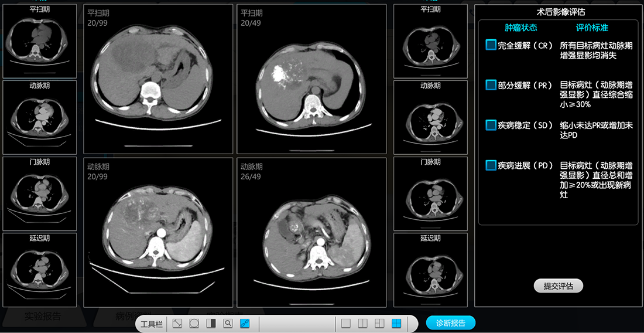Choose the three-pane layout icon

click(x=379, y=324)
